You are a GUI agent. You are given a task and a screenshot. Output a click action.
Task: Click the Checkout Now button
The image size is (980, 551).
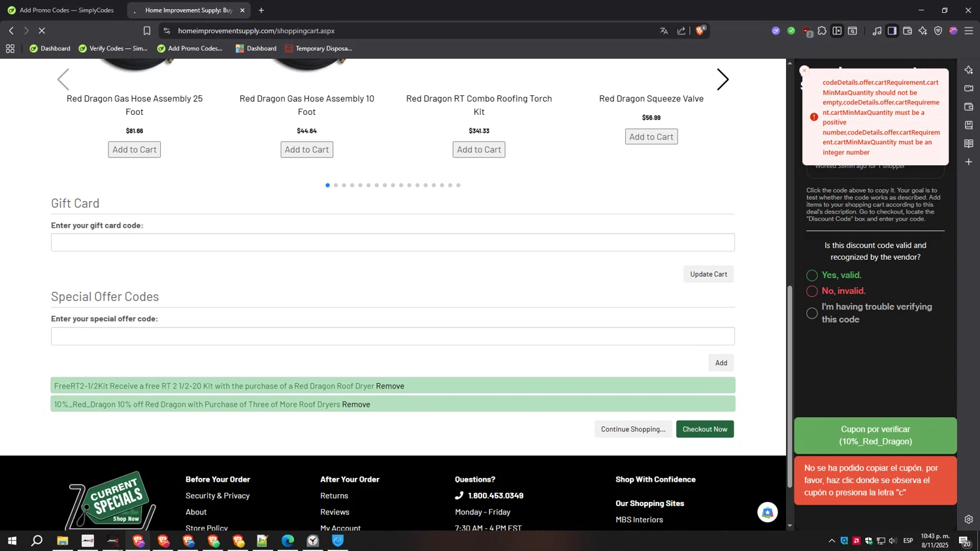tap(705, 429)
